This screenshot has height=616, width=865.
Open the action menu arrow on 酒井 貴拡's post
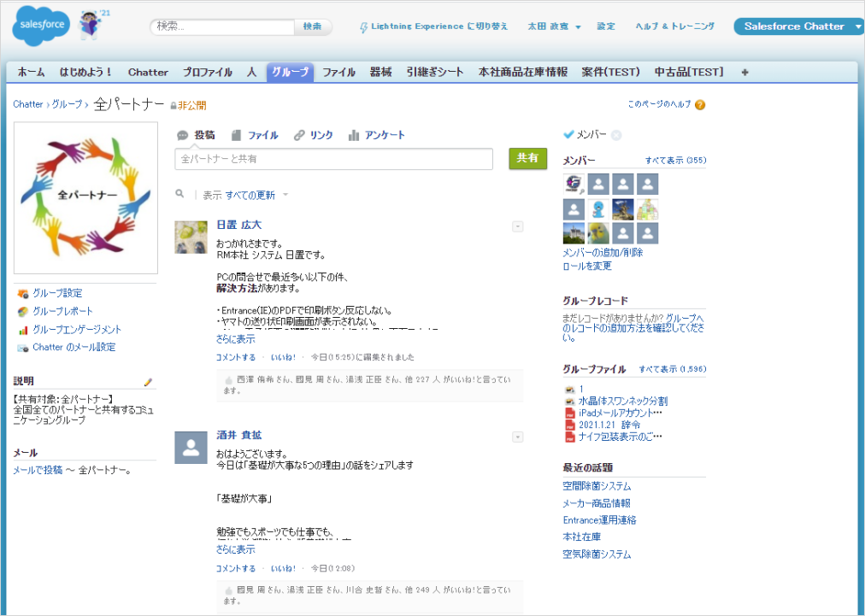pos(517,437)
